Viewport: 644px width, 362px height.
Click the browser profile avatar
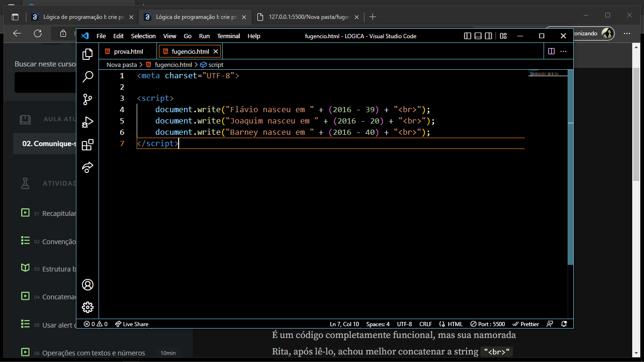pyautogui.click(x=607, y=33)
